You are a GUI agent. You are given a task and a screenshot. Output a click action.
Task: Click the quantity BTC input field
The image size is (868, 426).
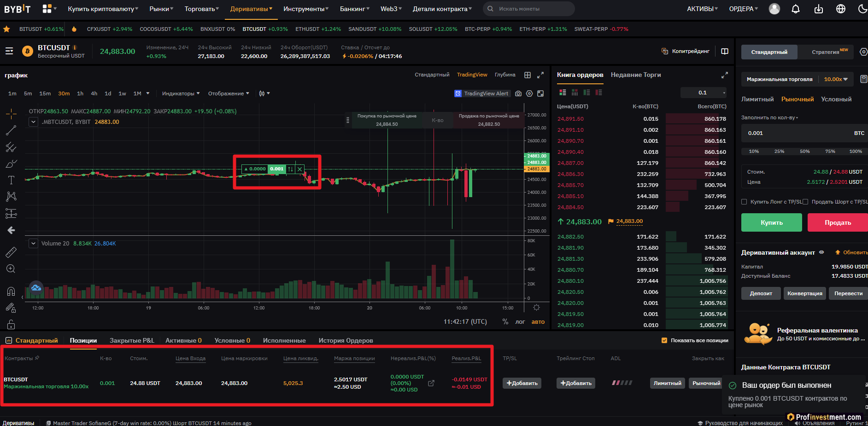[x=804, y=133]
